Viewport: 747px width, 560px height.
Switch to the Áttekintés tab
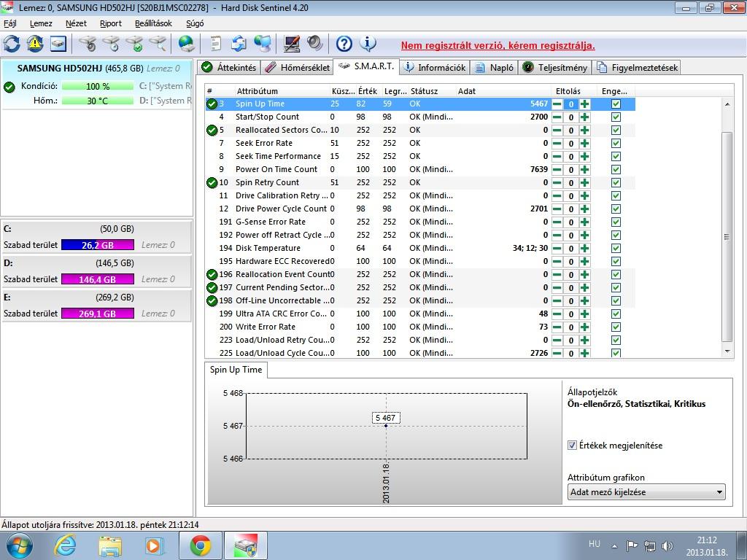[228, 68]
